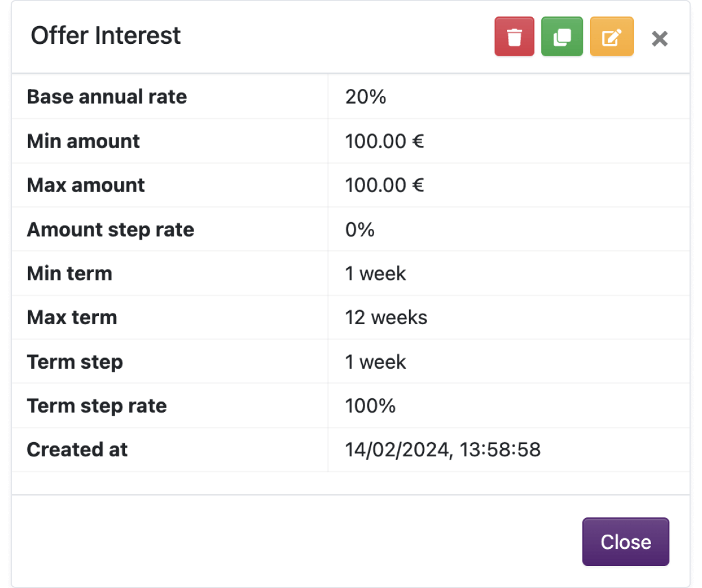Viewport: 702px width, 588px height.
Task: Select the Term step rate 100% value
Action: pyautogui.click(x=370, y=406)
